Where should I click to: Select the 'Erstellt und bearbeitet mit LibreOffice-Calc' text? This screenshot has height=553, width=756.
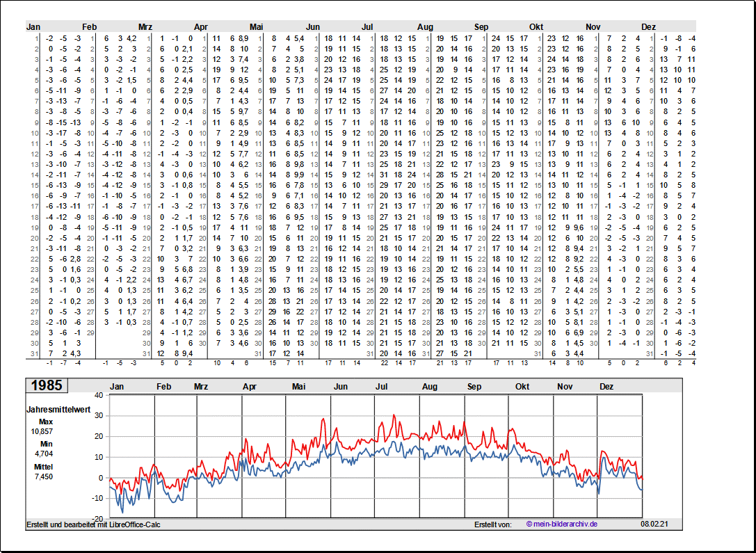click(93, 524)
